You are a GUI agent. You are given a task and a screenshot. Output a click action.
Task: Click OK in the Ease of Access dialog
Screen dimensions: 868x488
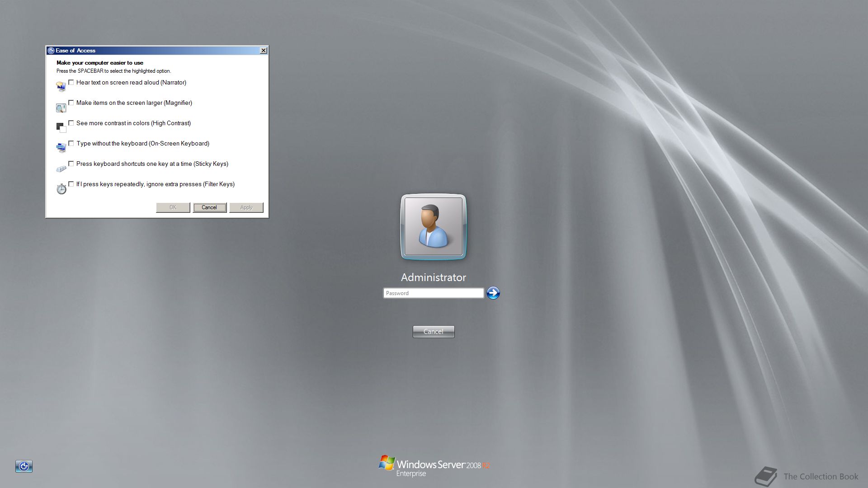tap(173, 207)
